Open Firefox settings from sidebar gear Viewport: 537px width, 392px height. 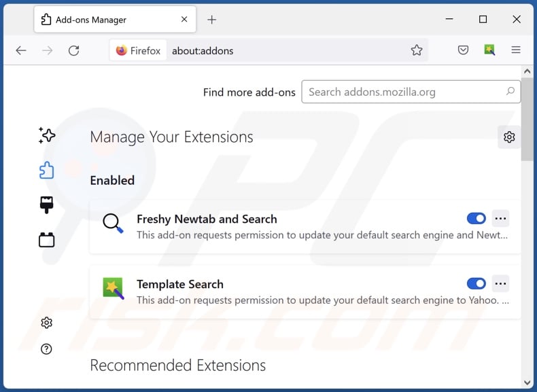(x=47, y=323)
